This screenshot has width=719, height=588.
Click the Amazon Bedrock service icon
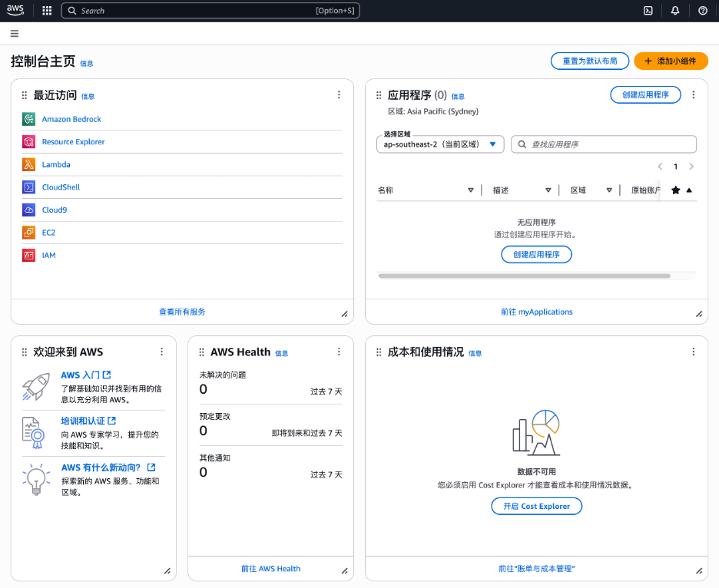pyautogui.click(x=29, y=119)
